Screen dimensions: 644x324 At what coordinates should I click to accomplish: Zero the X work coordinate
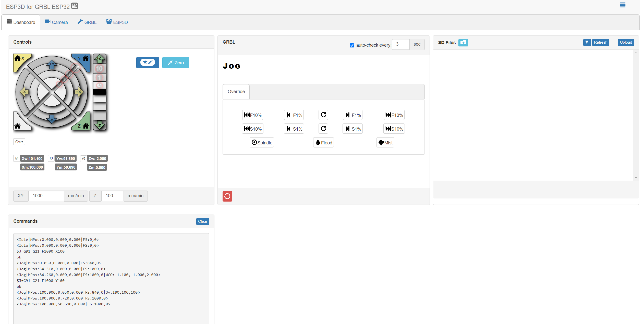click(17, 158)
